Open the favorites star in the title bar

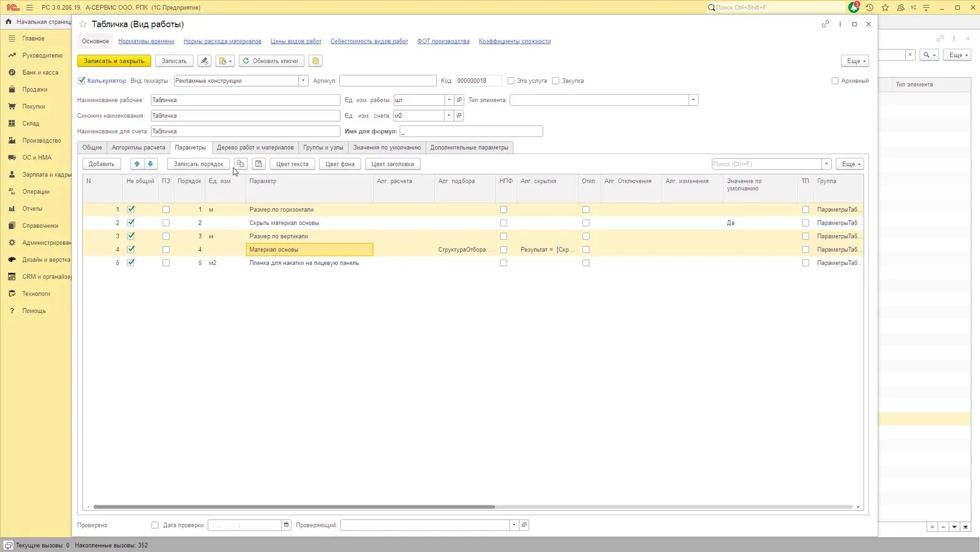pos(885,7)
